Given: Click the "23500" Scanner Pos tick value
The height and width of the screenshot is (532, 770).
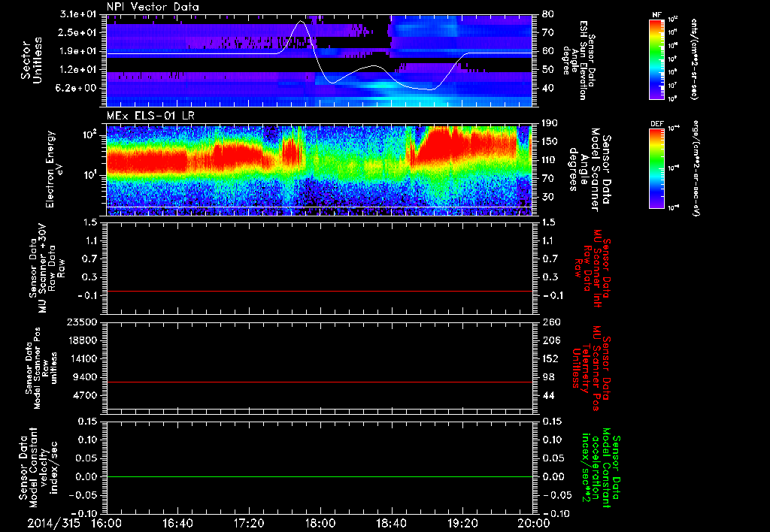Looking at the screenshot, I should [82, 322].
